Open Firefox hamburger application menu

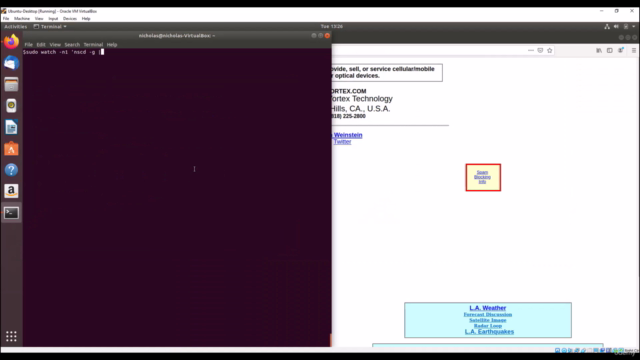click(x=633, y=50)
